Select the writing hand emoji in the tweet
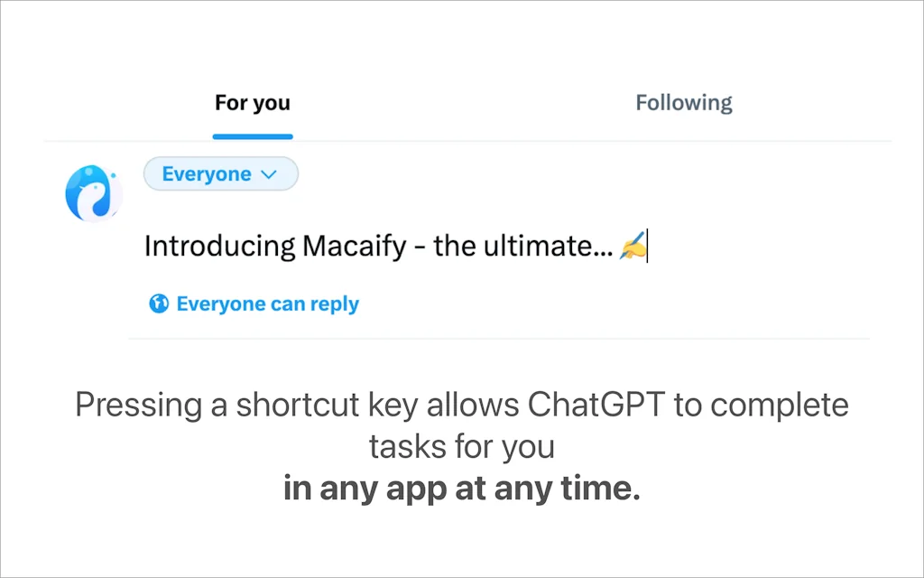The height and width of the screenshot is (578, 924). [x=634, y=244]
